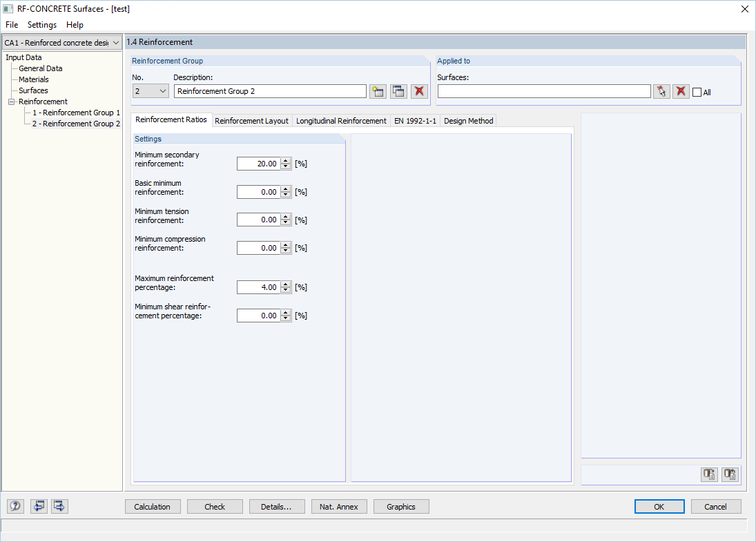Copy the current reinforcement group icon
756x542 pixels.
399,91
